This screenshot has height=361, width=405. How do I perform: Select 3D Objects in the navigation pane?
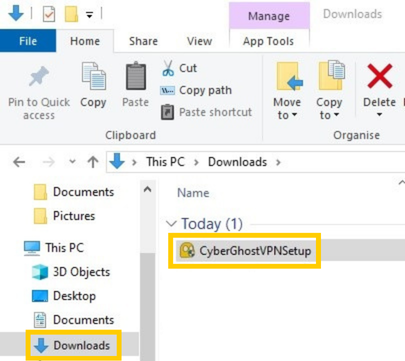[71, 272]
